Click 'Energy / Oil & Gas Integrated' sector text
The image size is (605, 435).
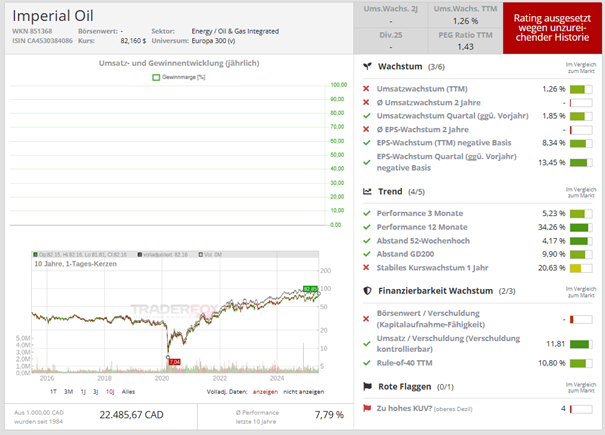(235, 31)
